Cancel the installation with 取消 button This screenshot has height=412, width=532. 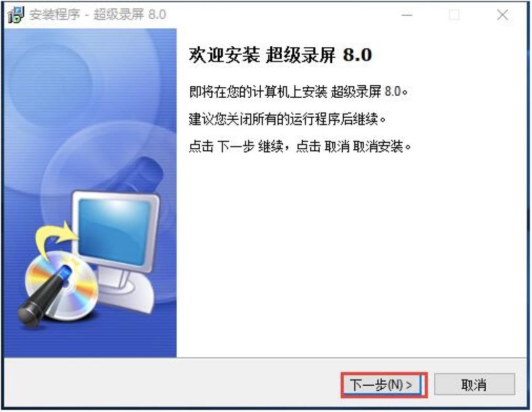pos(474,385)
